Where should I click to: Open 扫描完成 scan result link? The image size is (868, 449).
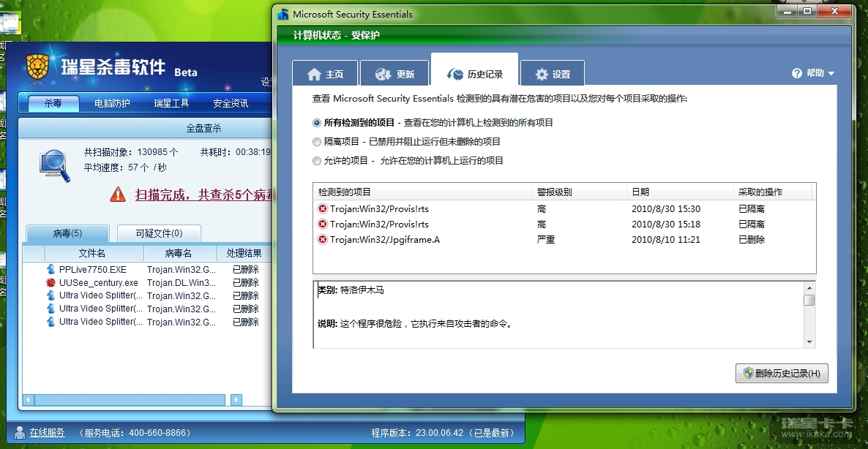[x=204, y=195]
